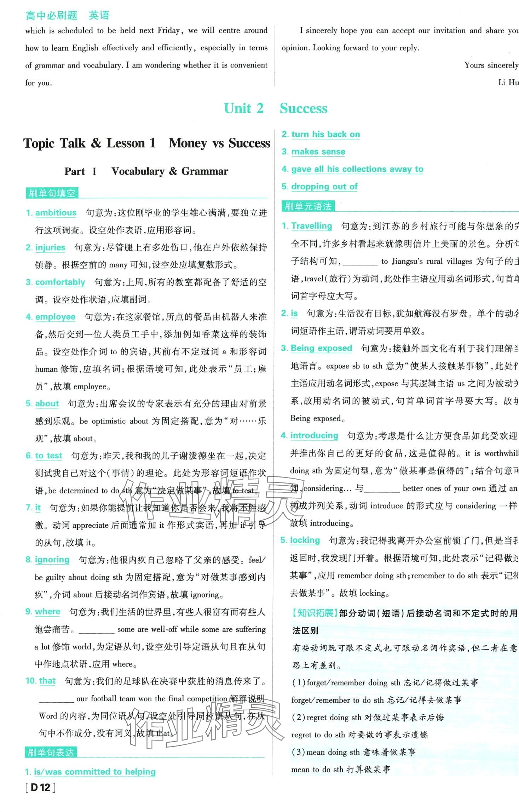
Task: Click the line ending 'for you.'
Action: 39,83
